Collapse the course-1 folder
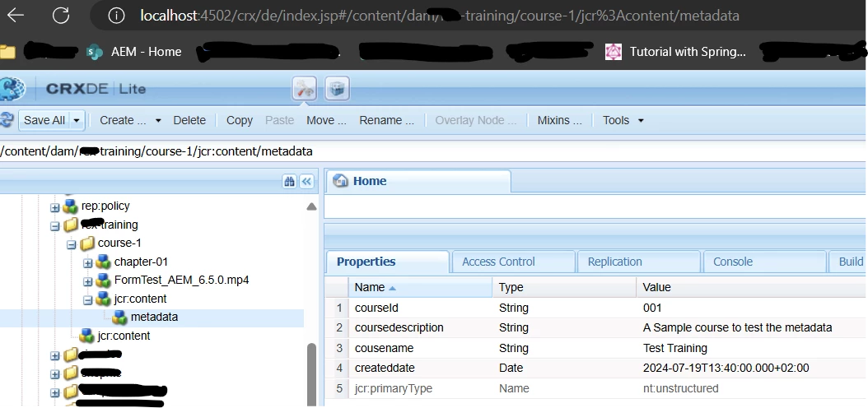The image size is (868, 408). [72, 244]
